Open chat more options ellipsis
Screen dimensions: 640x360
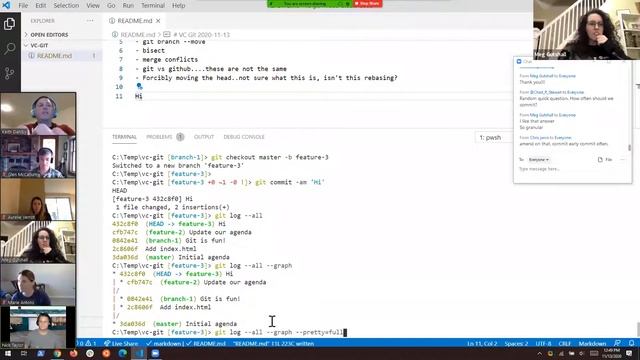pyautogui.click(x=622, y=160)
